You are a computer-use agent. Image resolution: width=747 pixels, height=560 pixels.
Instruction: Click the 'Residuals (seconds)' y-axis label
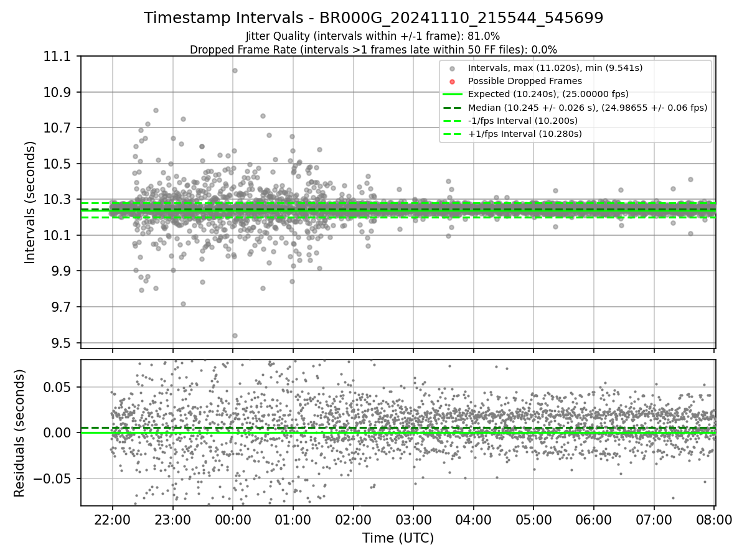(19, 433)
